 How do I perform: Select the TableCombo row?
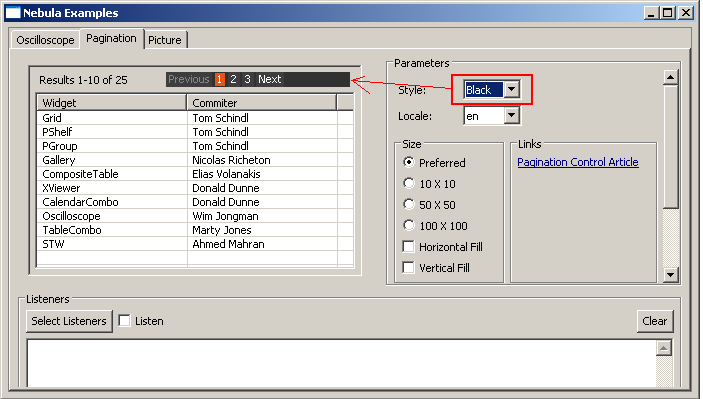point(195,230)
